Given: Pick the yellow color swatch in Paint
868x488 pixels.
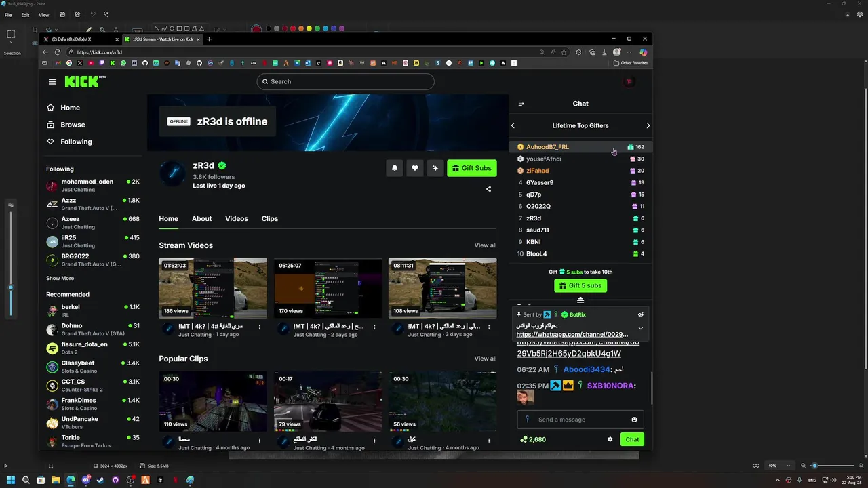Looking at the screenshot, I should (309, 28).
